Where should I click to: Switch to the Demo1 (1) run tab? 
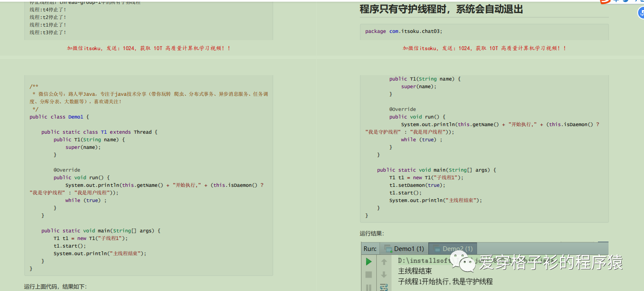(404, 248)
